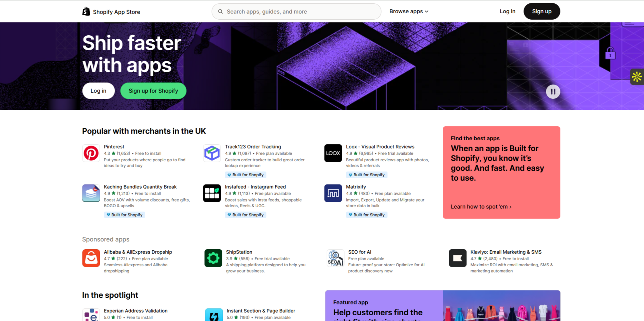The width and height of the screenshot is (644, 321).
Task: Open the ShipStation gear icon
Action: pyautogui.click(x=213, y=258)
